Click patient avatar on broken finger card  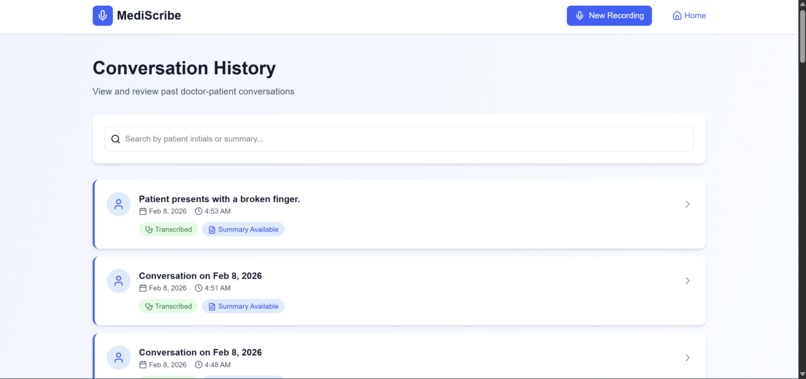[x=119, y=204]
